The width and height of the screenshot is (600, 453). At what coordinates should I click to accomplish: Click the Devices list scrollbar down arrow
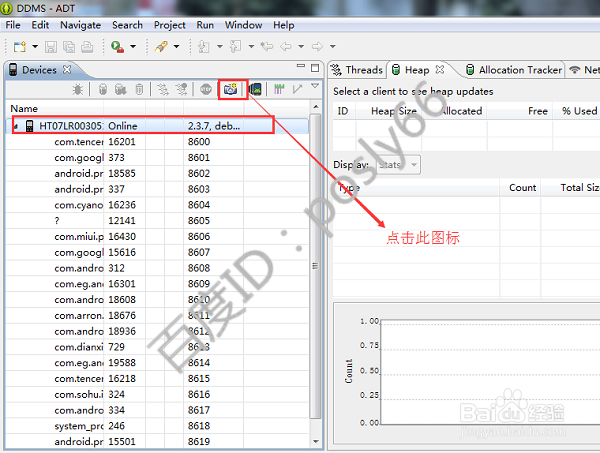click(316, 442)
